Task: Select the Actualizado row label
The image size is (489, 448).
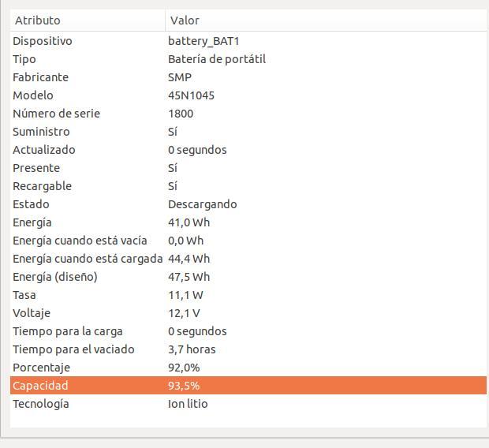Action: pos(44,150)
